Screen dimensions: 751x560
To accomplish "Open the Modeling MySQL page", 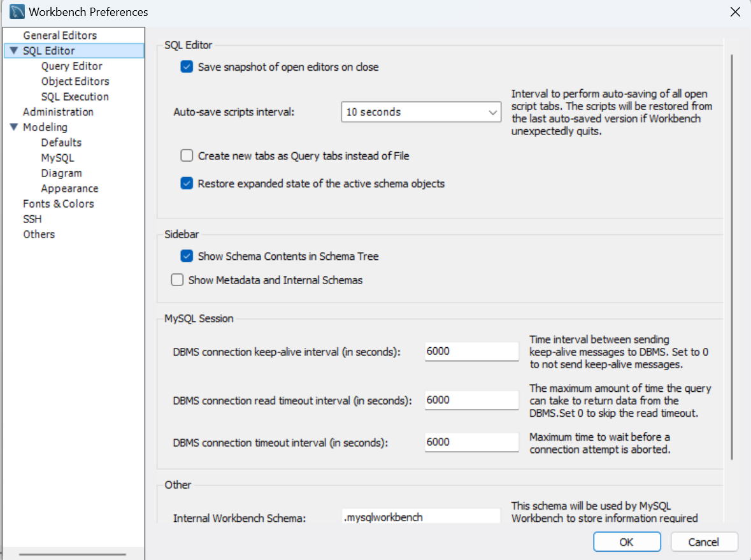I will tap(57, 158).
